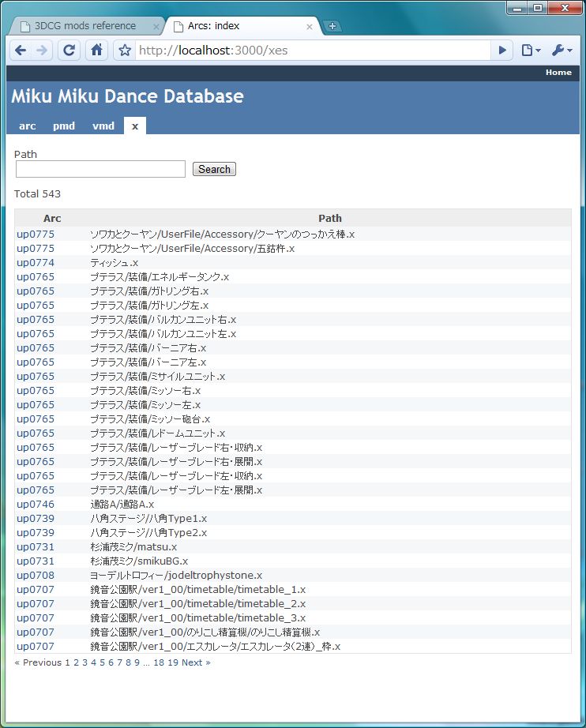Open the Home link in the top bar
Viewport: 586px width, 728px height.
pos(558,73)
